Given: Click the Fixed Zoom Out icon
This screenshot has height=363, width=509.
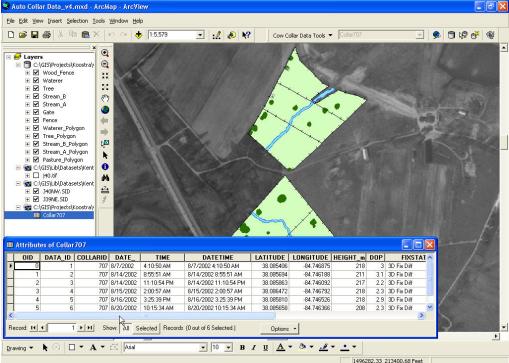Looking at the screenshot, I should pos(105,87).
